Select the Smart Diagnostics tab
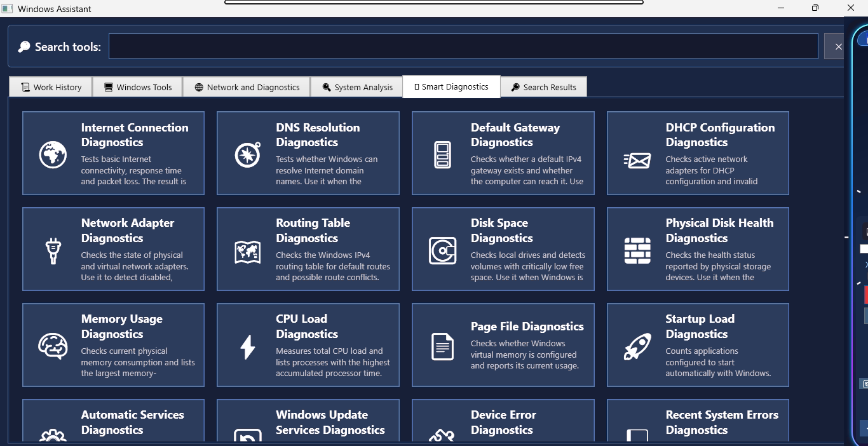Image resolution: width=868 pixels, height=446 pixels. pos(452,86)
